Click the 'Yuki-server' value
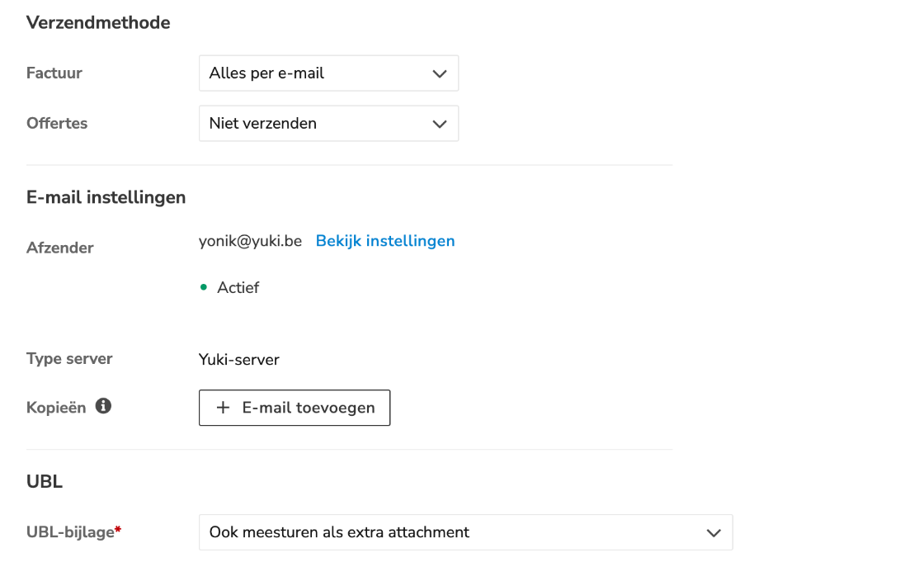924x562 pixels. pyautogui.click(x=238, y=360)
